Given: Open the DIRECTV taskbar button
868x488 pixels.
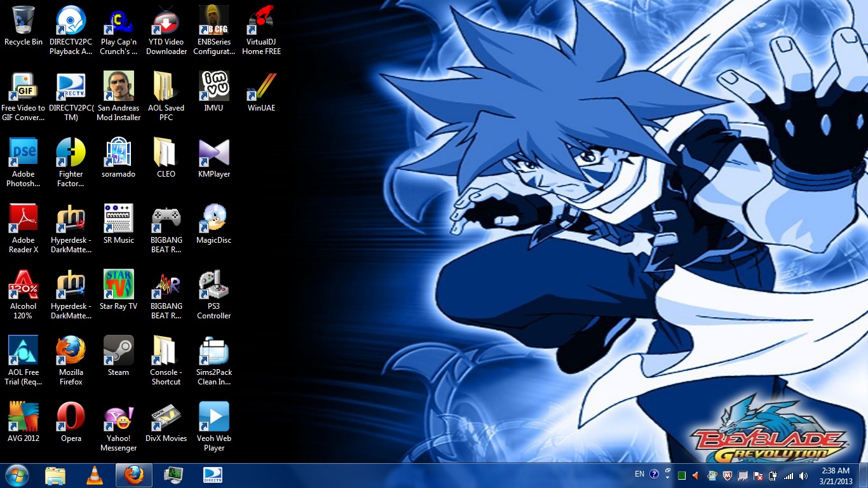Looking at the screenshot, I should (x=213, y=475).
